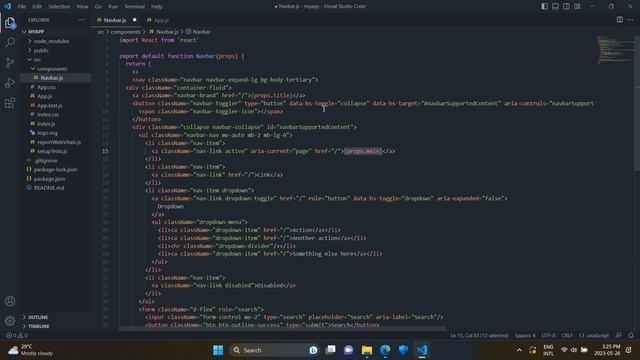The width and height of the screenshot is (640, 360).
Task: Launch Microsoft Edge from taskbar
Action: tap(385, 350)
